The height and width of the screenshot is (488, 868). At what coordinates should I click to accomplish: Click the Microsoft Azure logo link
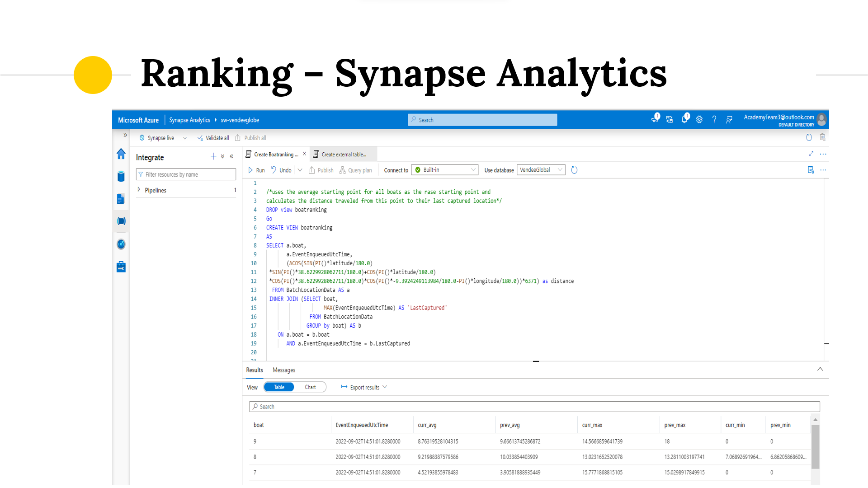click(138, 120)
